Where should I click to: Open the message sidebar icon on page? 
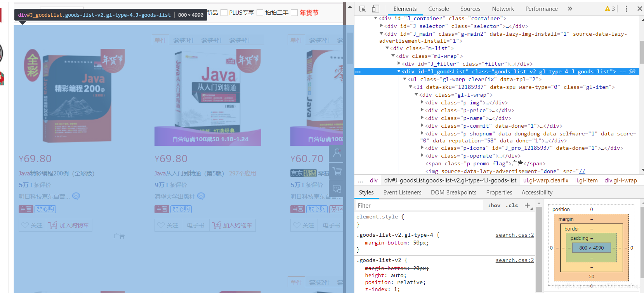[x=337, y=189]
